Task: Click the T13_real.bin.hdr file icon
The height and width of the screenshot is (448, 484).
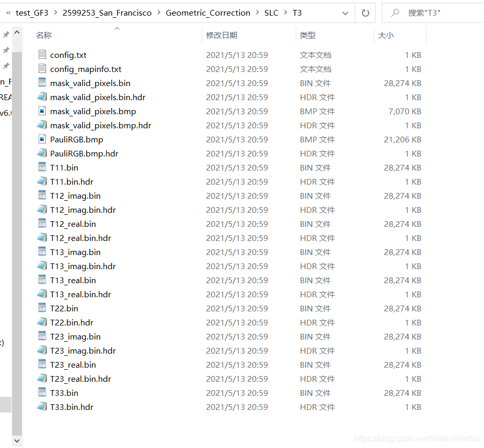Action: (42, 294)
